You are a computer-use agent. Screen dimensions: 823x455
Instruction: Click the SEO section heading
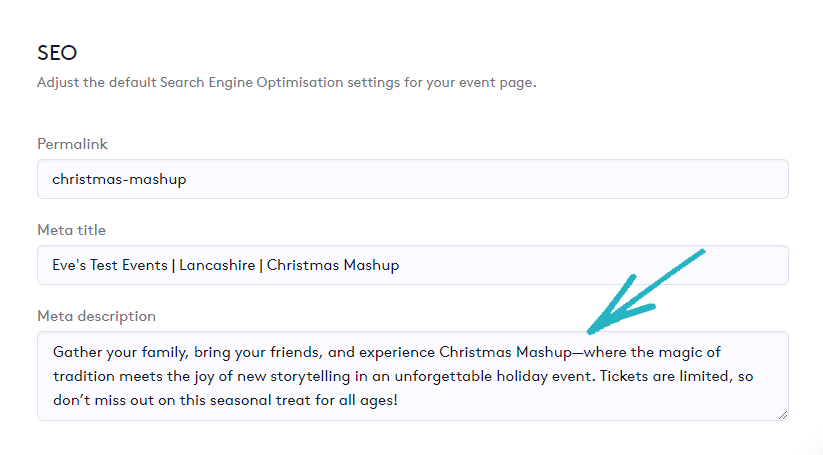click(57, 52)
